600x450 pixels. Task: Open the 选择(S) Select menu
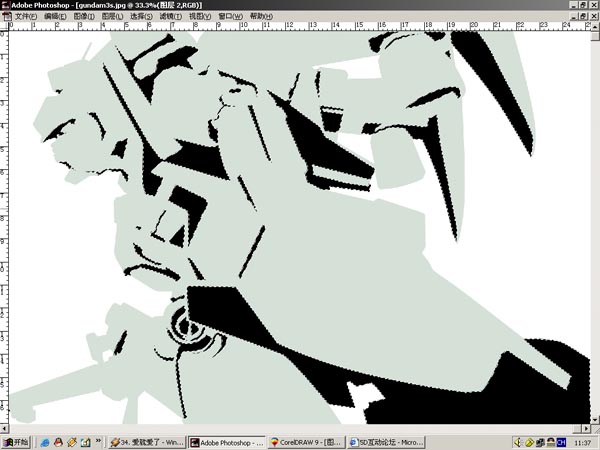click(141, 16)
